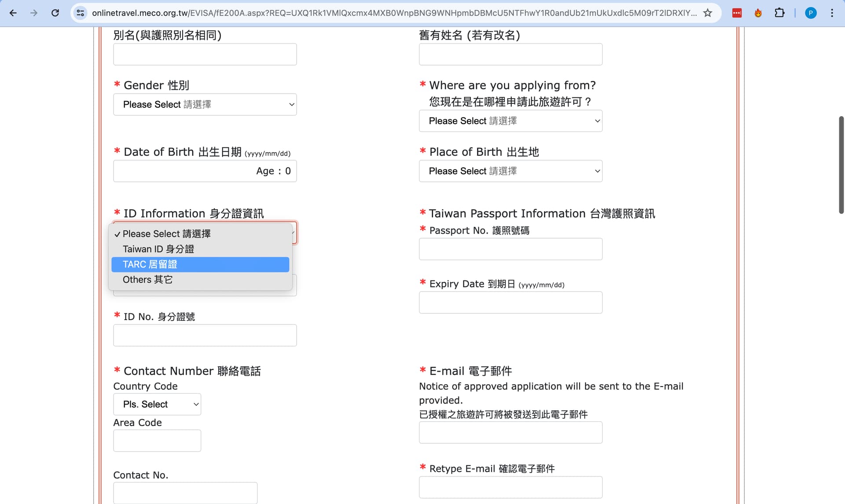Click the Passport No. input field
The image size is (845, 504).
tap(511, 249)
